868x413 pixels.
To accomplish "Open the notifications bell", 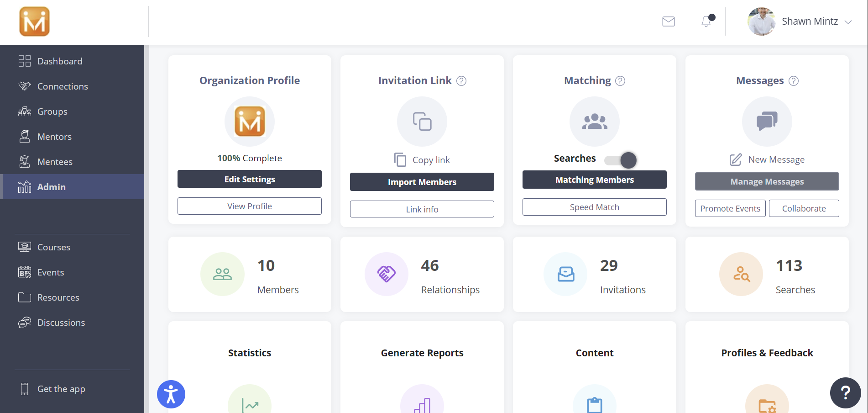I will click(x=706, y=21).
